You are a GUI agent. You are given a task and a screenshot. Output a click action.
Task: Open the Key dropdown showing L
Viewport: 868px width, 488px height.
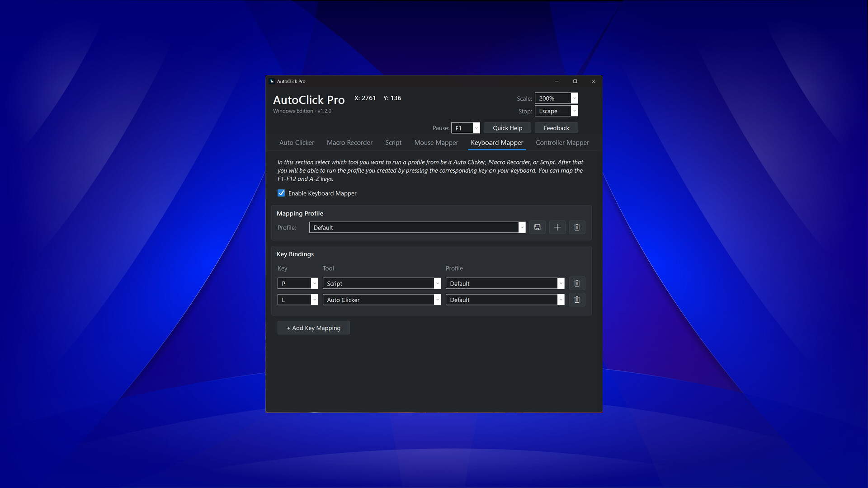coord(297,300)
